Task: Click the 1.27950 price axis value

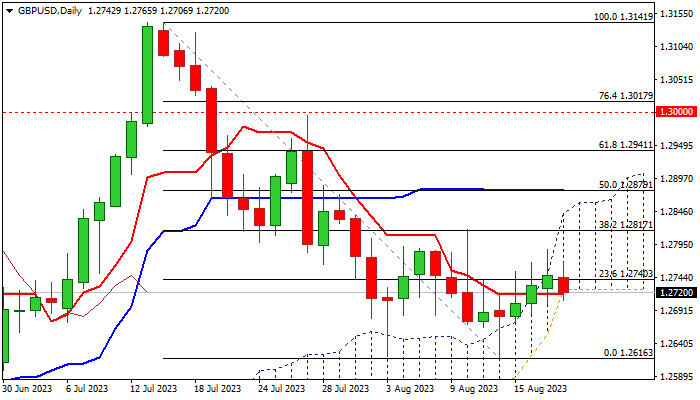Action: (676, 245)
